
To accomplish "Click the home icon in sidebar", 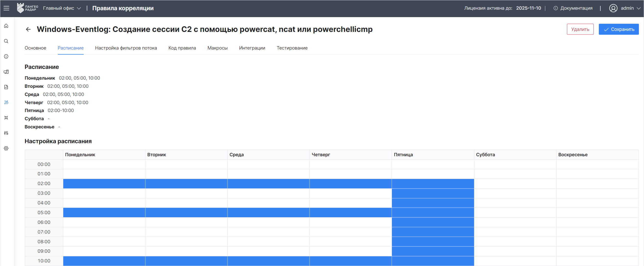I will pyautogui.click(x=6, y=26).
